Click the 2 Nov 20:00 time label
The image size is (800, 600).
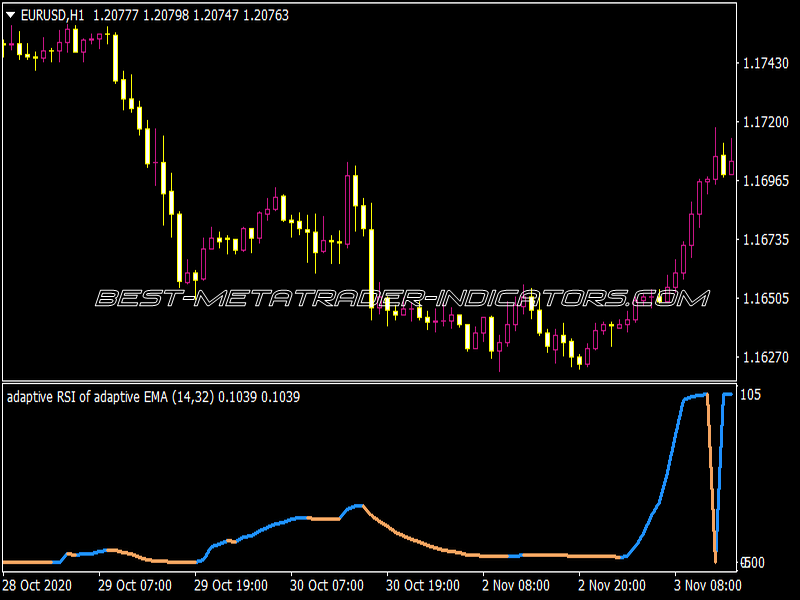coord(612,585)
